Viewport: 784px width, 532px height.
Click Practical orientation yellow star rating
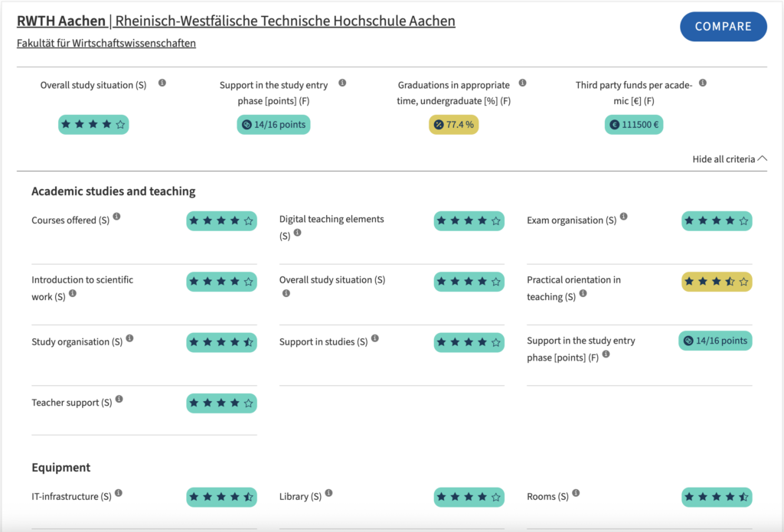tap(717, 282)
